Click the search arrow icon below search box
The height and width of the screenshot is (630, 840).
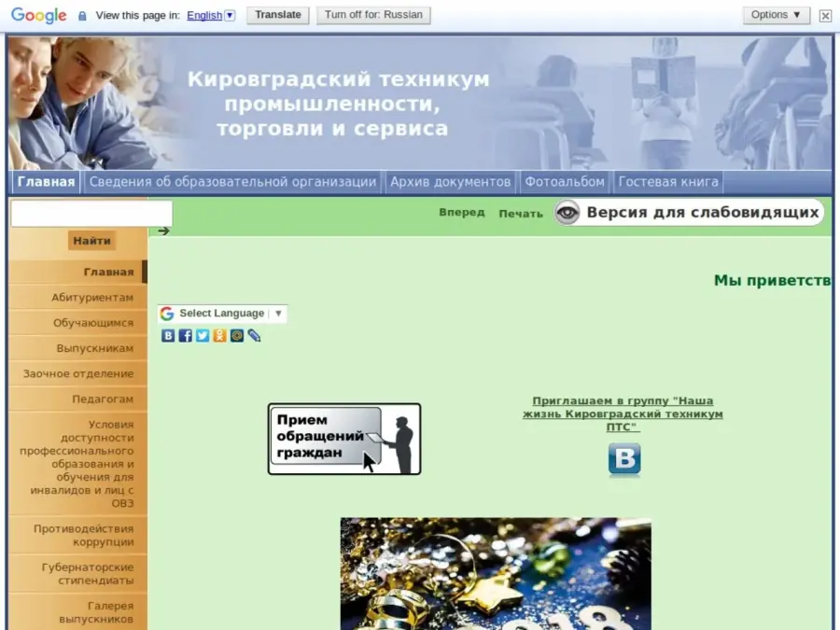[164, 231]
